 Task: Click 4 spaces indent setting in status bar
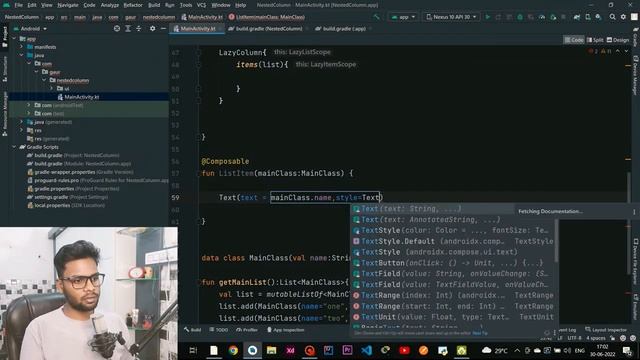(x=596, y=338)
